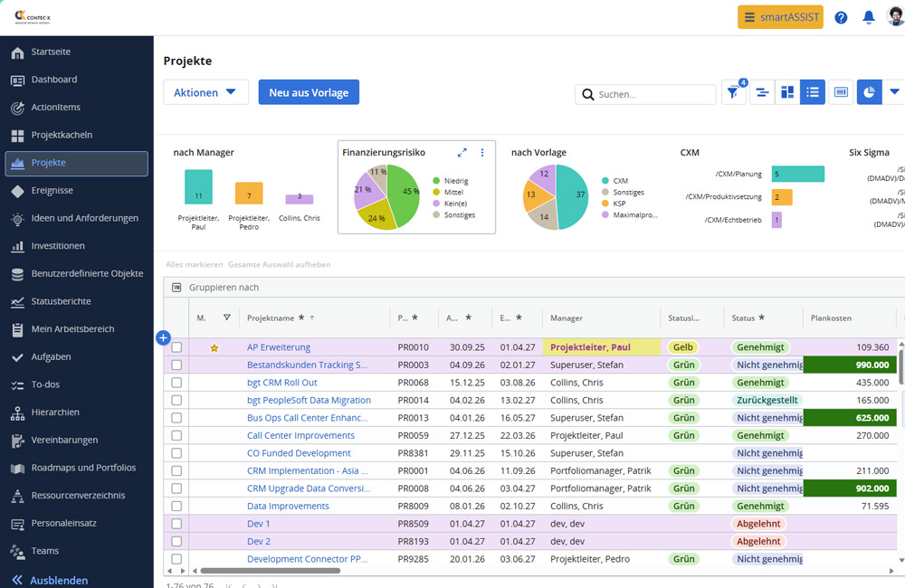Screen dimensions: 905x588
Task: Expand the Finanzierungsrisiko chart to fullscreen
Action: click(x=462, y=152)
